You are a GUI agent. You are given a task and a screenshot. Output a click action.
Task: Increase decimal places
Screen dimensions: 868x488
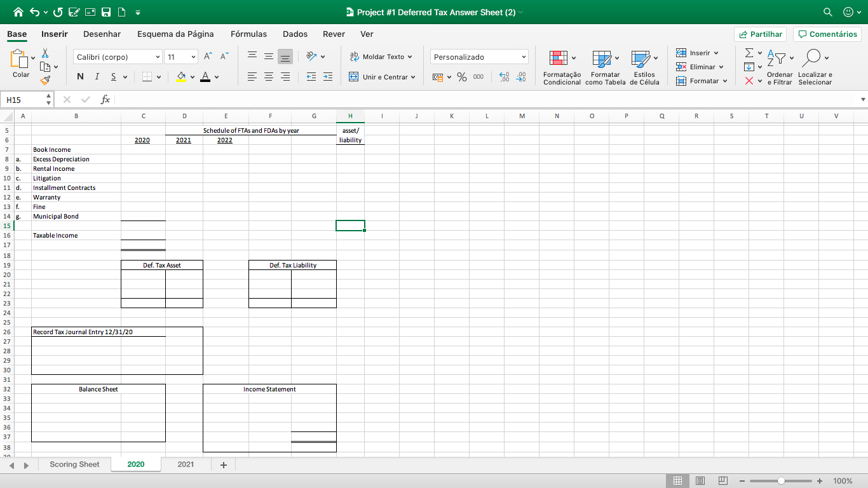pos(505,77)
